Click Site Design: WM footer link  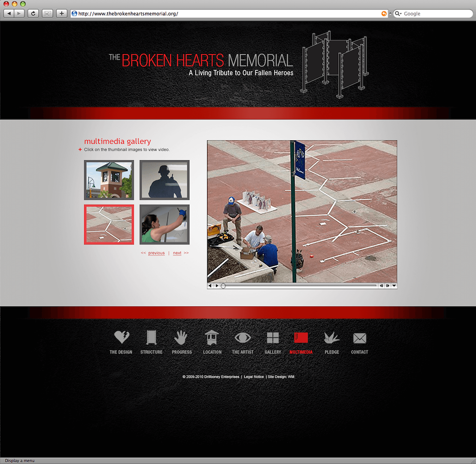pos(281,377)
